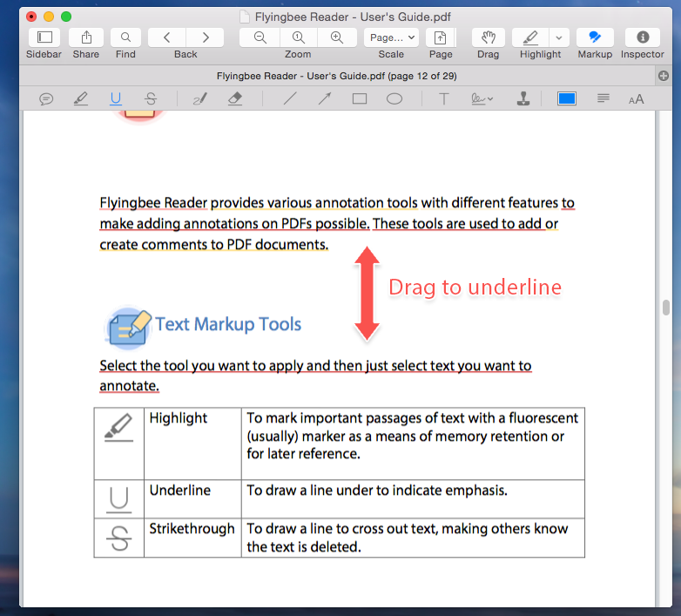This screenshot has width=681, height=616.
Task: Toggle the Sidebar panel button
Action: click(44, 37)
